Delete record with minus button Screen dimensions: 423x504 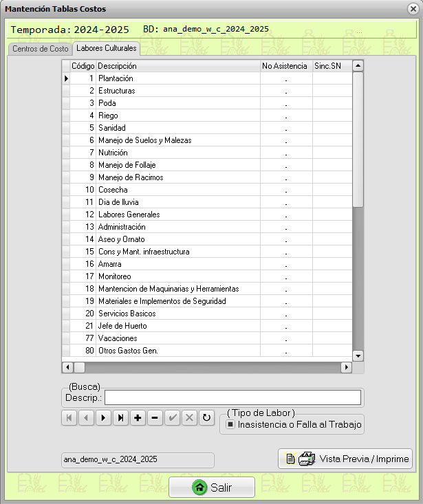[x=155, y=418]
